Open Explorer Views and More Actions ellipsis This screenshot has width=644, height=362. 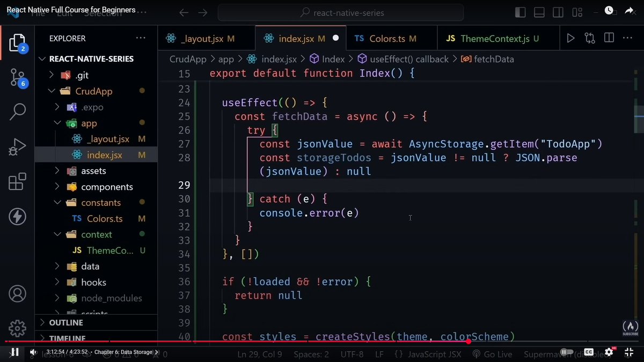pyautogui.click(x=141, y=38)
